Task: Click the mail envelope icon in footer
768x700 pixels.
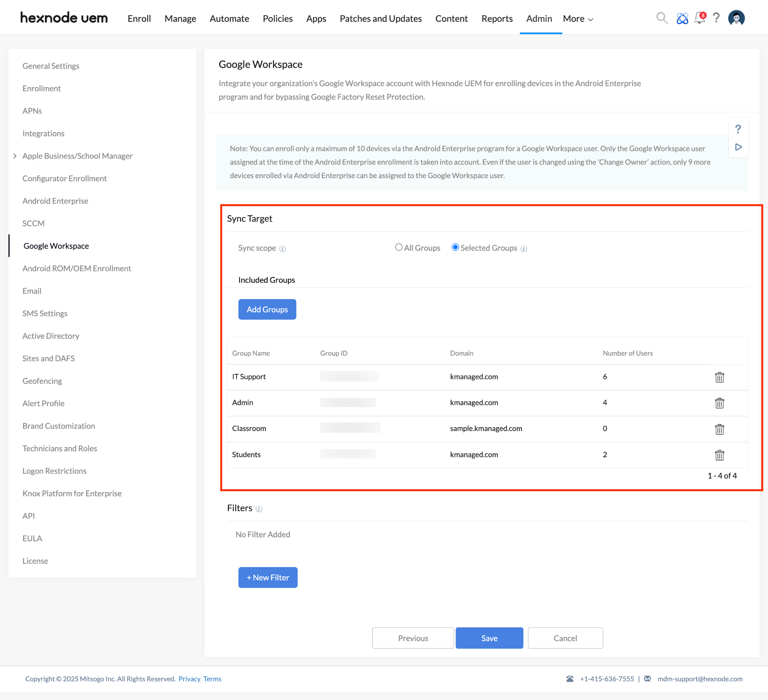Action: point(647,678)
